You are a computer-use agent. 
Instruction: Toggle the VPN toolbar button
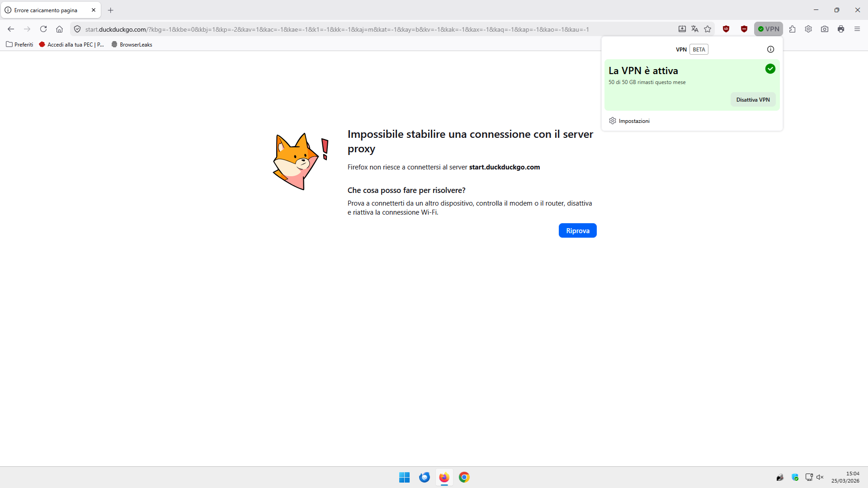769,29
